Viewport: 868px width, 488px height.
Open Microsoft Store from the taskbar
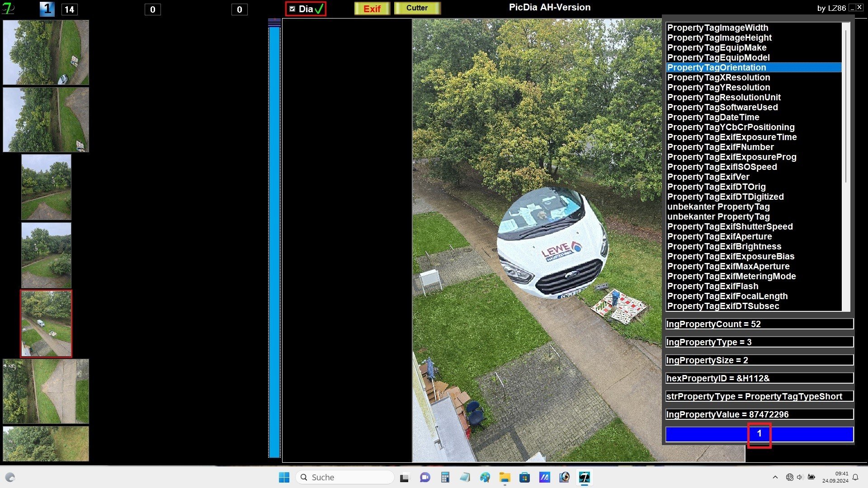524,477
